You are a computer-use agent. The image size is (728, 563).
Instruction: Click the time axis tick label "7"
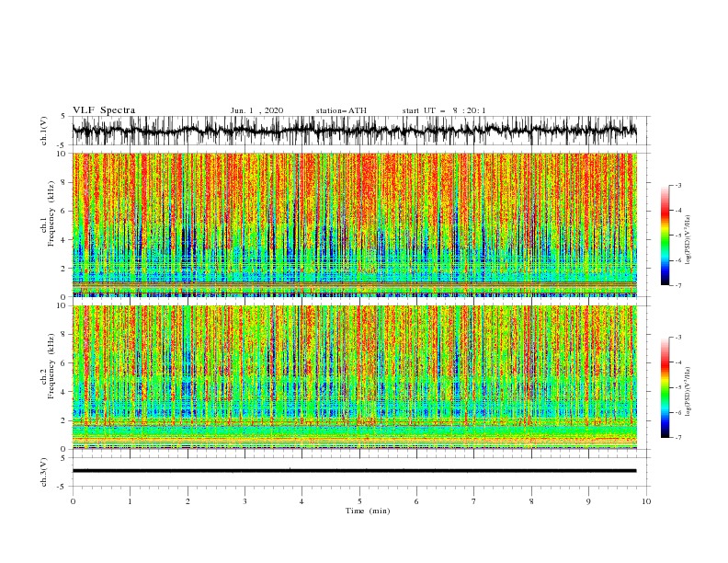pyautogui.click(x=474, y=501)
